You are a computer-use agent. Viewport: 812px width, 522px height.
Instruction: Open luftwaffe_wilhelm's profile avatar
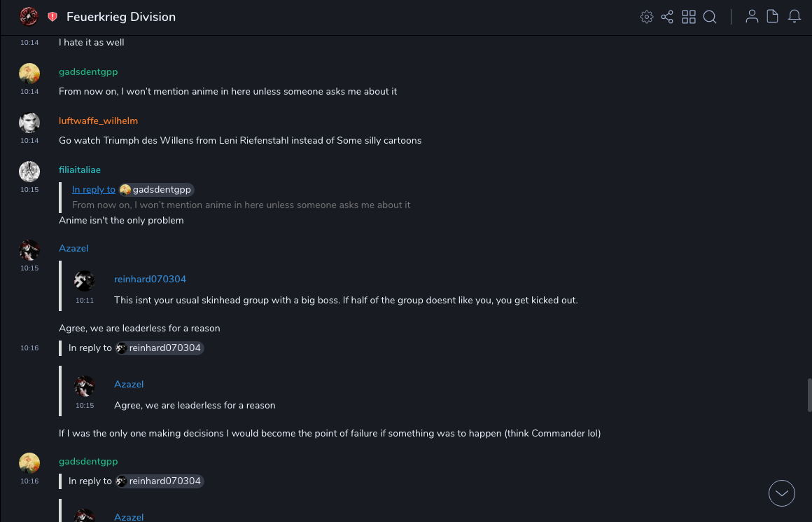(29, 123)
